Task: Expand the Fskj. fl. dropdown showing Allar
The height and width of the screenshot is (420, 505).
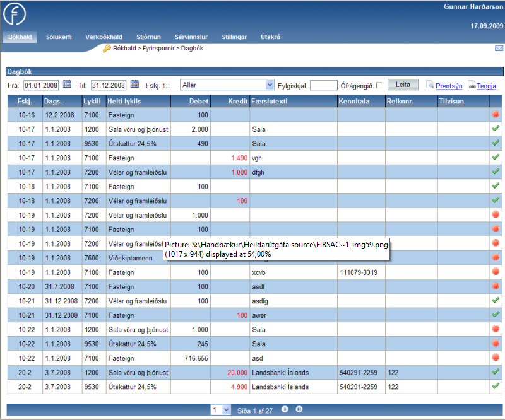Action: (270, 85)
